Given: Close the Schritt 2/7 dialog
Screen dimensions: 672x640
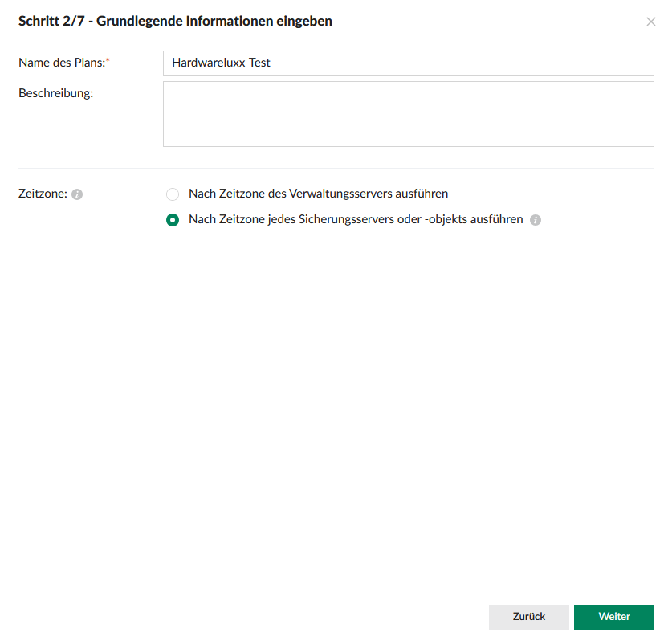Looking at the screenshot, I should (650, 22).
